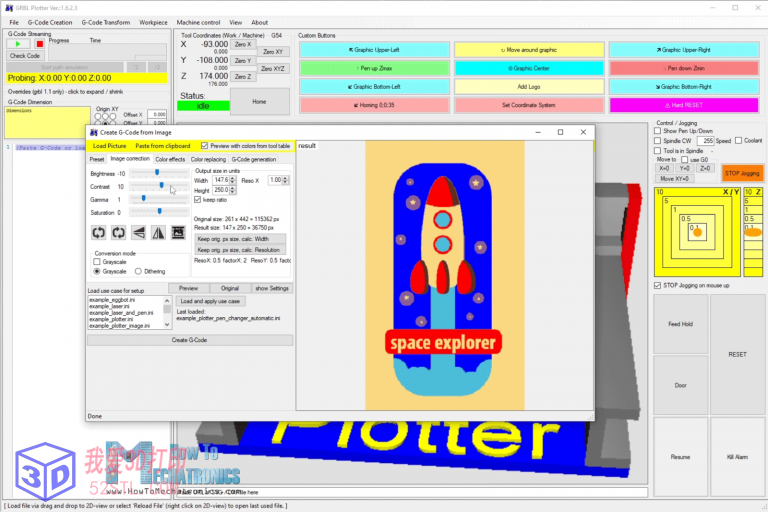This screenshot has width=768, height=512.
Task: Open the G-Code Transform menu
Action: coord(106,23)
